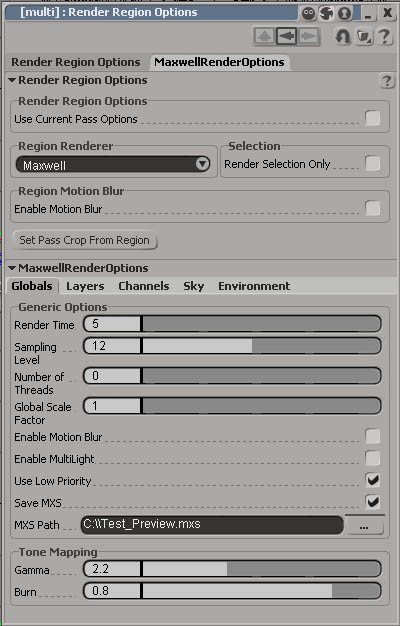400x626 pixels.
Task: Click the up arrow navigation icon
Action: click(x=264, y=37)
